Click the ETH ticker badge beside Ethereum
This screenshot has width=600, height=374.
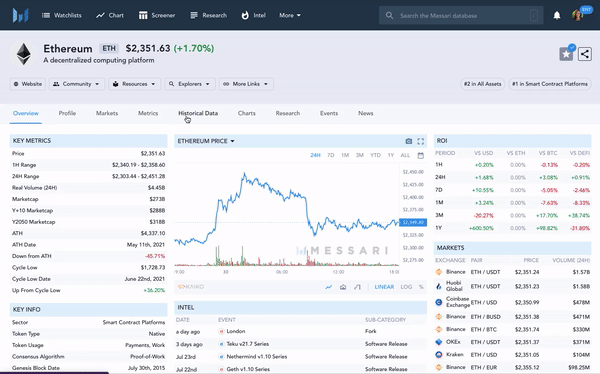coord(109,48)
